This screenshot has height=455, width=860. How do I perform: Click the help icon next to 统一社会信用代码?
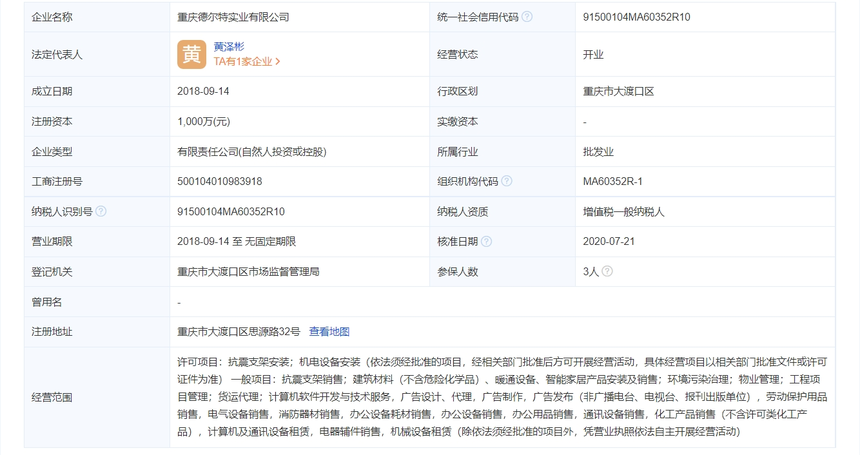527,17
